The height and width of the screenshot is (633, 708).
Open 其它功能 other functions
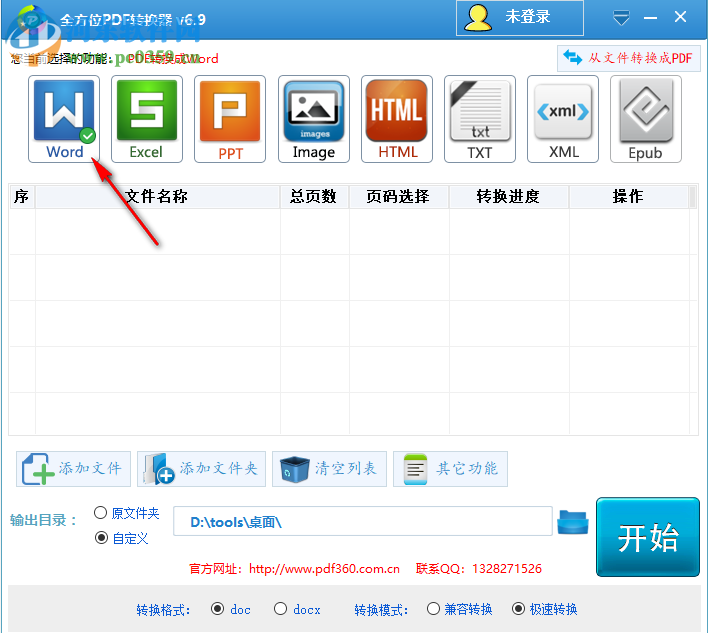(450, 469)
